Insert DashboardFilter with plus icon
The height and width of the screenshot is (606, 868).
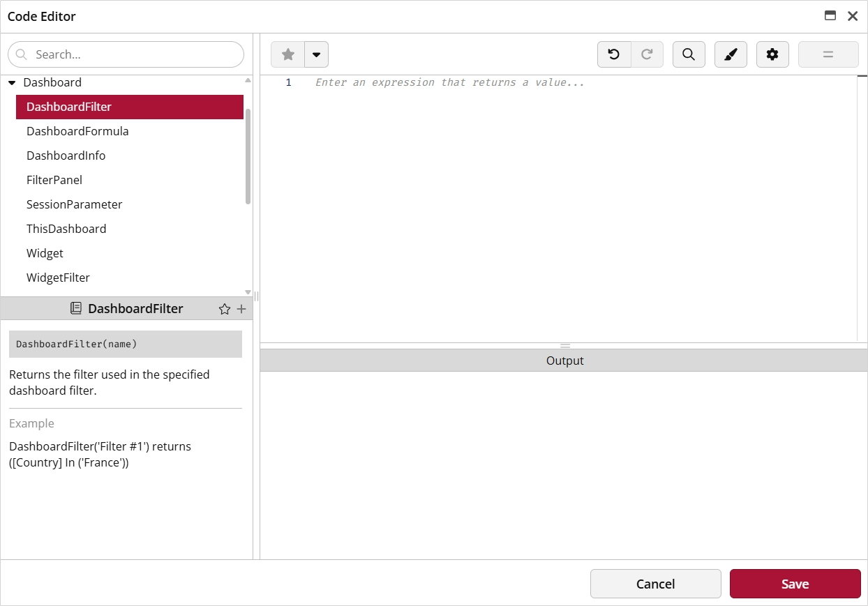click(x=241, y=309)
